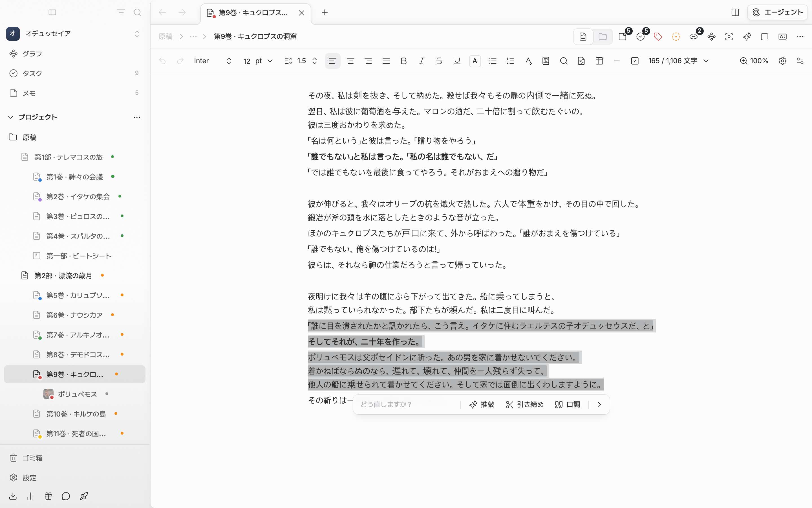Screen dimensions: 812x508
Task: Toggle bold formatting
Action: [404, 61]
